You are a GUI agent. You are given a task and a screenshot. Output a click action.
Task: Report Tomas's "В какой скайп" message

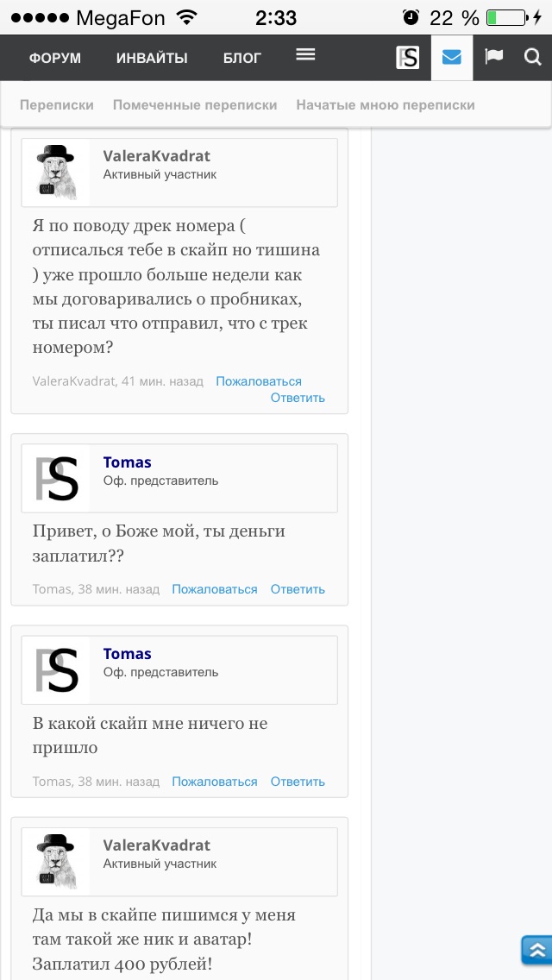point(215,781)
